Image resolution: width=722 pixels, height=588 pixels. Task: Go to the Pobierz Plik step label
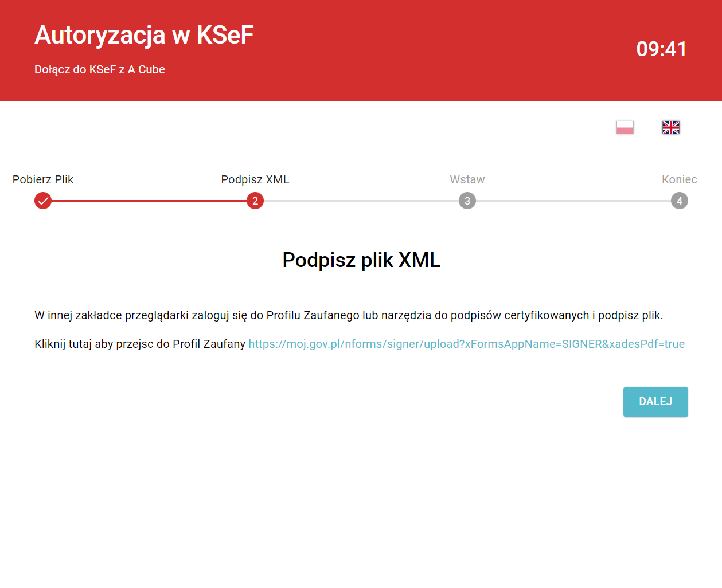pos(43,179)
